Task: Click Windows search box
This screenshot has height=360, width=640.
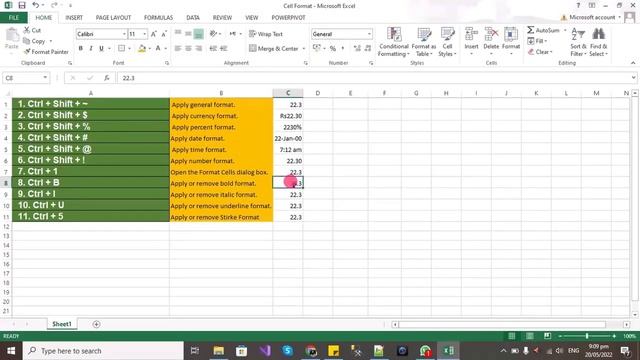Action: click(103, 351)
